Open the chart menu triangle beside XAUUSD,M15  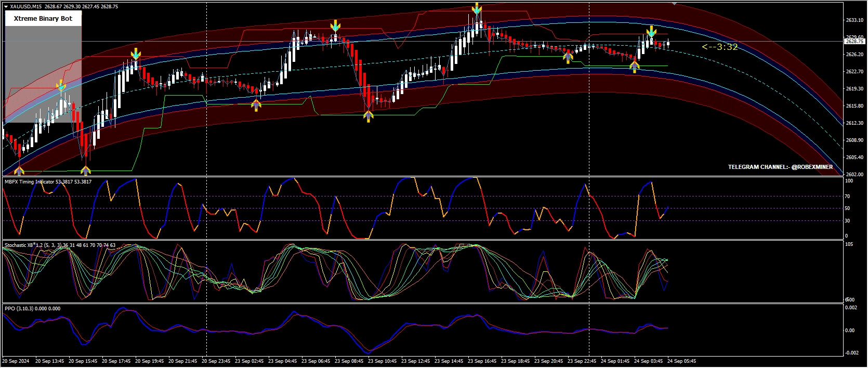6,7
